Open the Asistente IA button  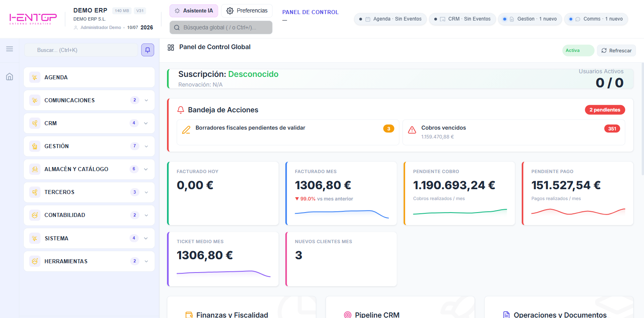click(x=194, y=11)
